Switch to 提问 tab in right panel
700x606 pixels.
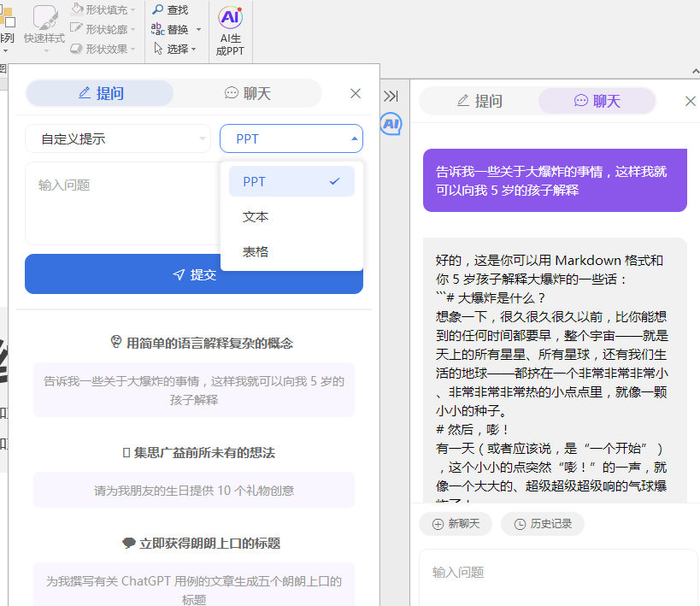pyautogui.click(x=479, y=101)
